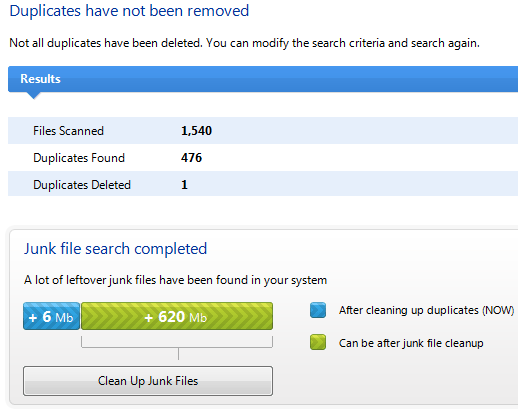518x419 pixels.
Task: Click the bracket connector under the green bar
Action: point(177,348)
